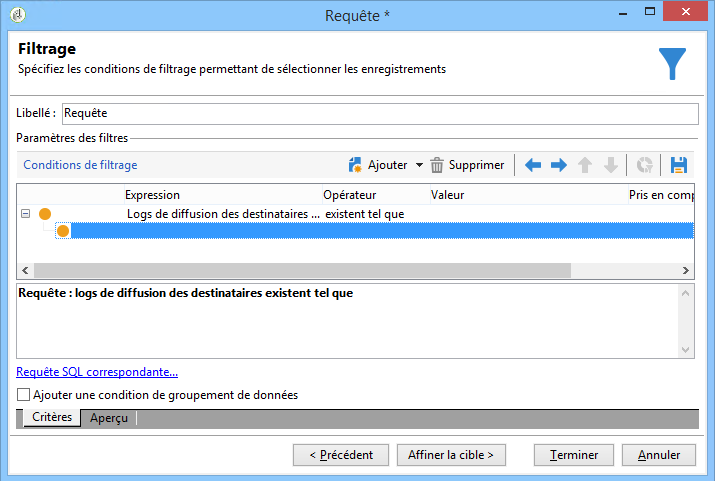Open the Ajouter dropdown arrow

(x=419, y=165)
